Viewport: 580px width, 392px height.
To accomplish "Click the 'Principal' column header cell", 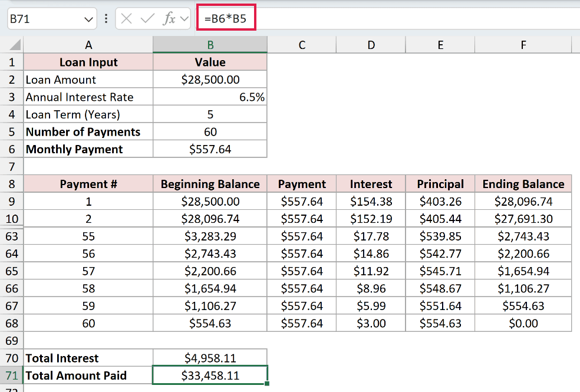I will 440,184.
